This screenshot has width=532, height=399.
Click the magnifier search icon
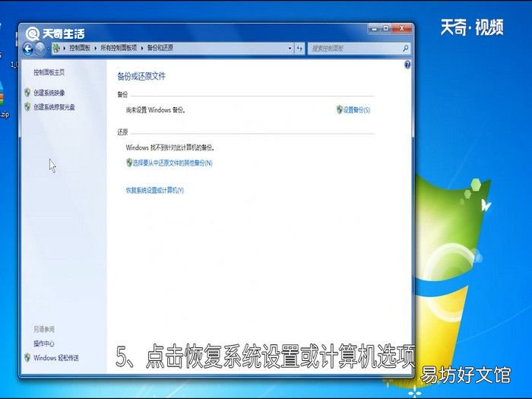coord(405,49)
